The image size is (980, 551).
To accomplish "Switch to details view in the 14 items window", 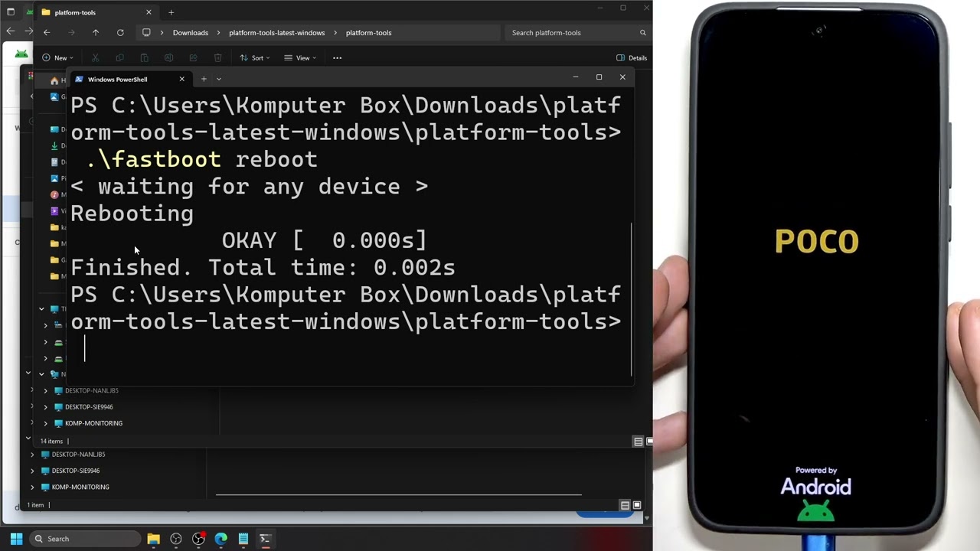I will (638, 442).
